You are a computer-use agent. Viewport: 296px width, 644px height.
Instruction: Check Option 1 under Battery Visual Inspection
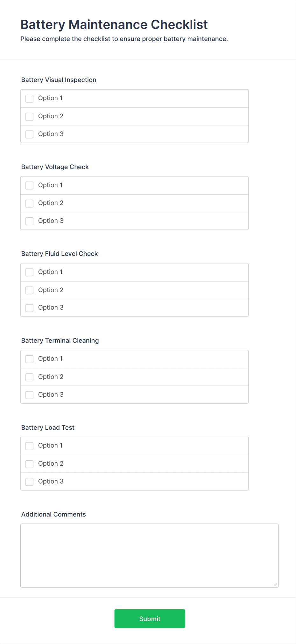click(x=30, y=99)
